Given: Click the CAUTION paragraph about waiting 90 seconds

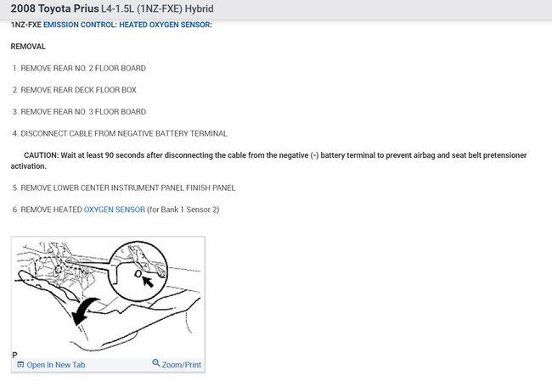Looking at the screenshot, I should click(x=268, y=160).
